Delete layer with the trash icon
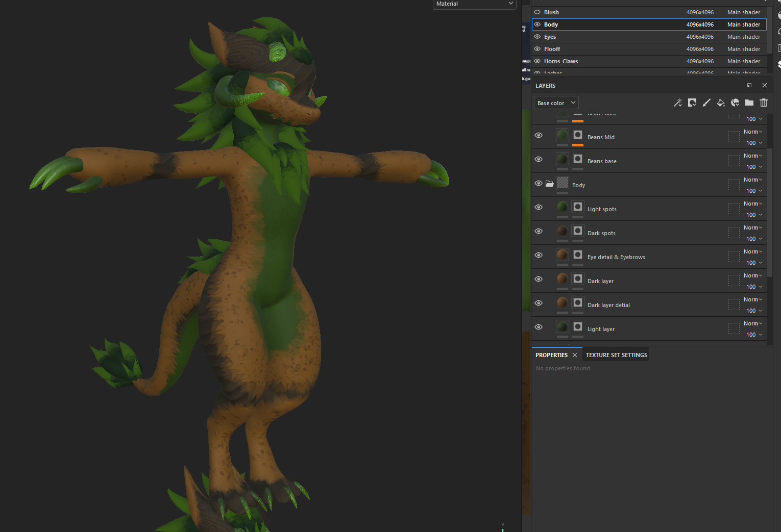This screenshot has width=781, height=532. click(x=764, y=103)
